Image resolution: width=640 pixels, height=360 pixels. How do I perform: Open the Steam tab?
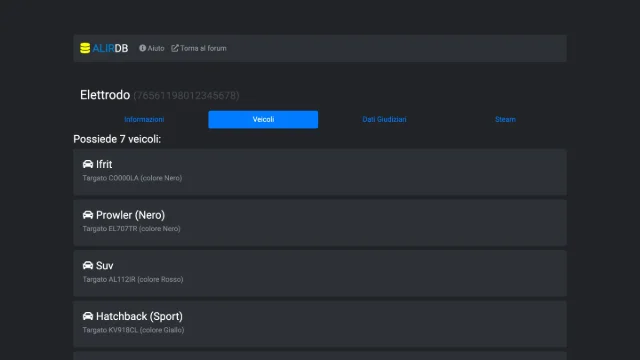[505, 120]
